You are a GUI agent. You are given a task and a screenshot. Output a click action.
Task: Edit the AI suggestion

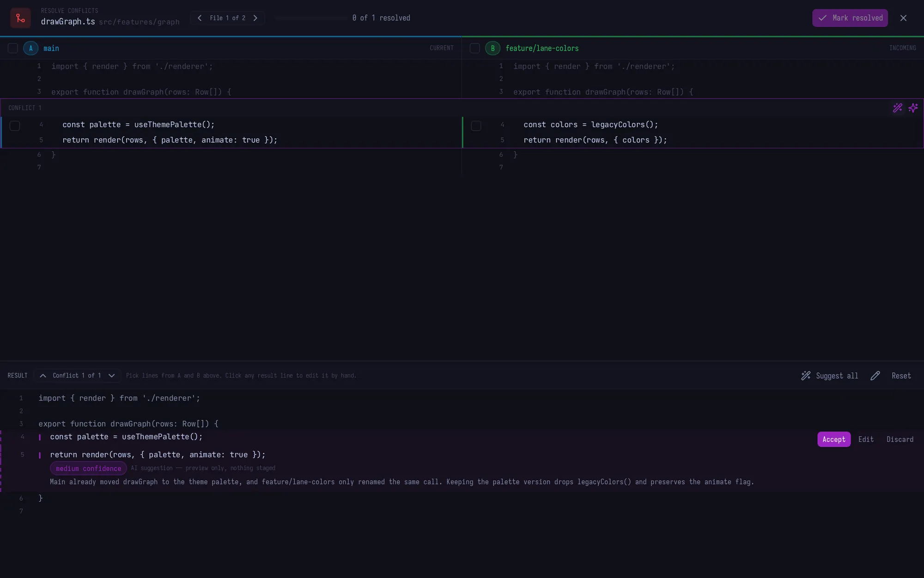pos(866,439)
